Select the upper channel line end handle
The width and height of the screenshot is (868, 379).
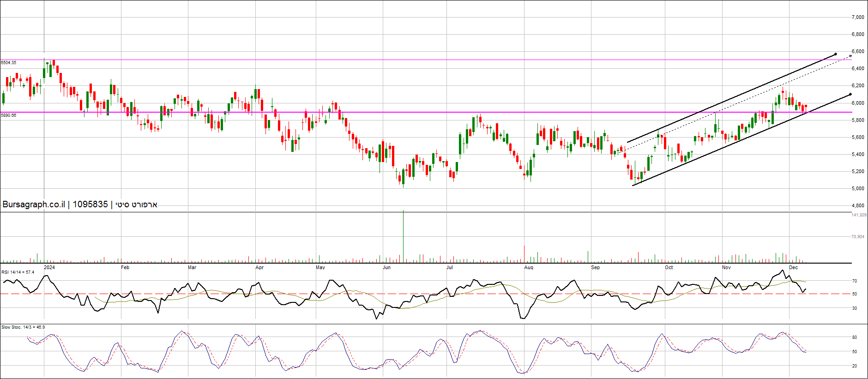point(836,54)
